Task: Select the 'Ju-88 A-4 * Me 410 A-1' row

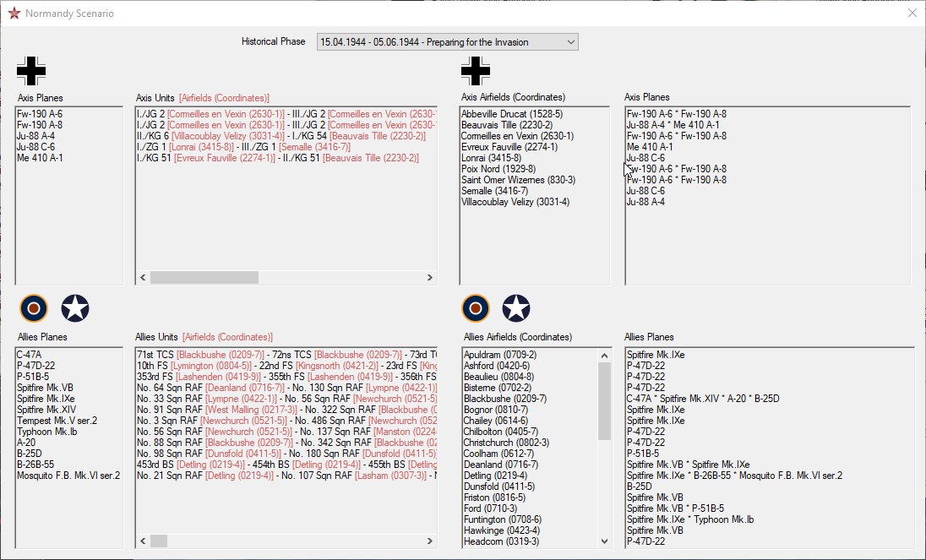Action: pyautogui.click(x=767, y=125)
